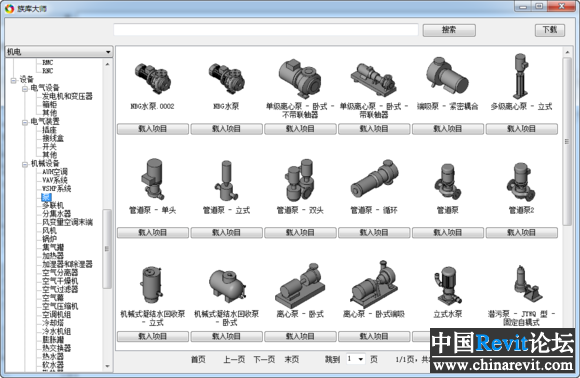Click the 管道泵 立式 model thumbnail
580x378 pixels.
pyautogui.click(x=226, y=180)
